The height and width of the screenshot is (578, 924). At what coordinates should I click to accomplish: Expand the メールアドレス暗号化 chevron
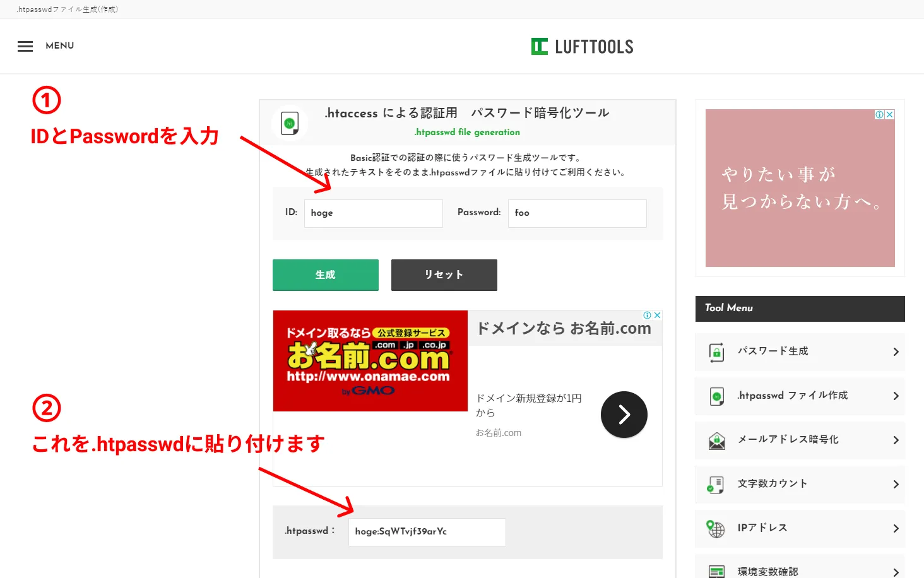click(896, 440)
